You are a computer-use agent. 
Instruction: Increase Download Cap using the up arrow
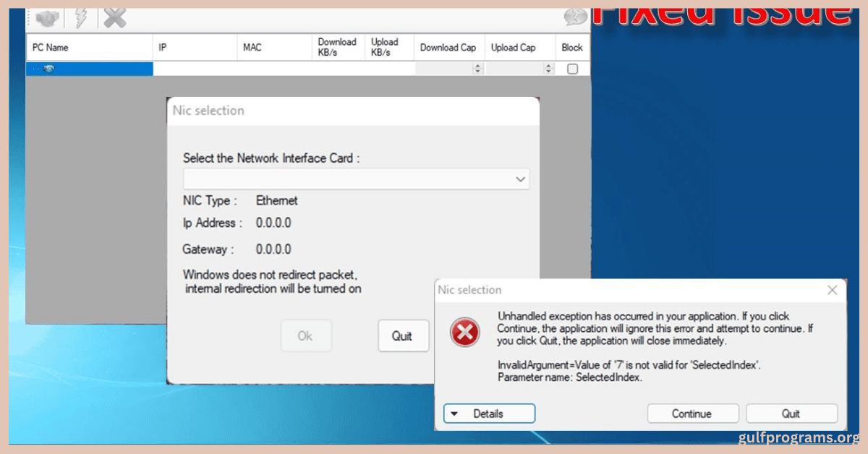coord(477,65)
